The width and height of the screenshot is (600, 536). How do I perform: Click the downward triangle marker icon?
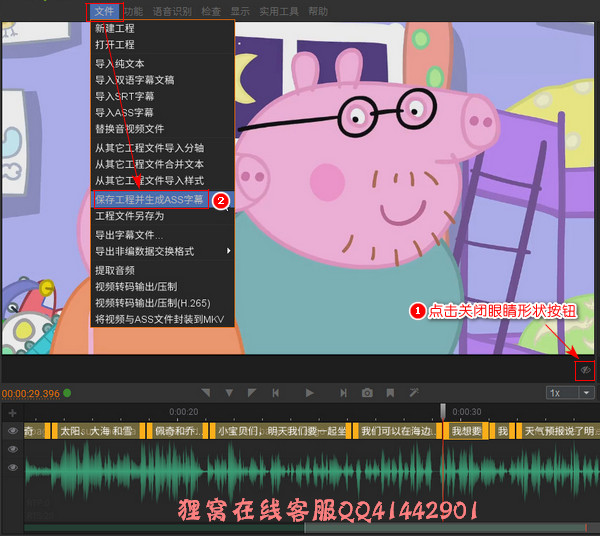pyautogui.click(x=229, y=393)
